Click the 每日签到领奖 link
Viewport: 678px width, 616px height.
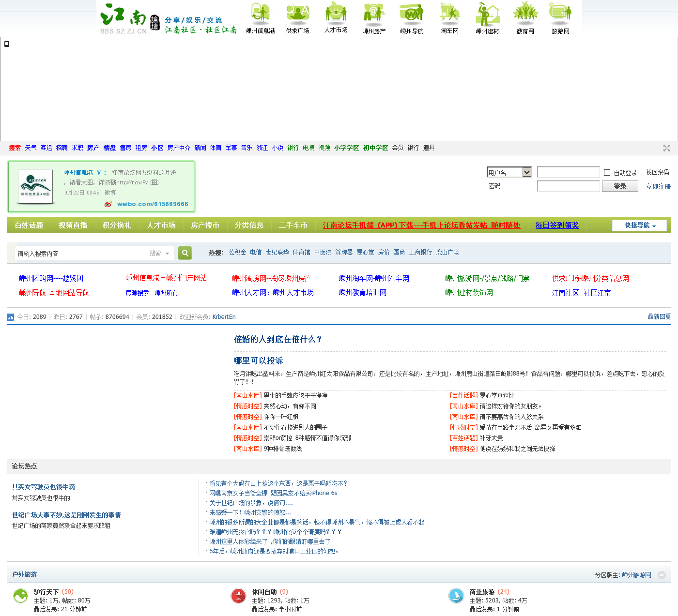click(557, 225)
